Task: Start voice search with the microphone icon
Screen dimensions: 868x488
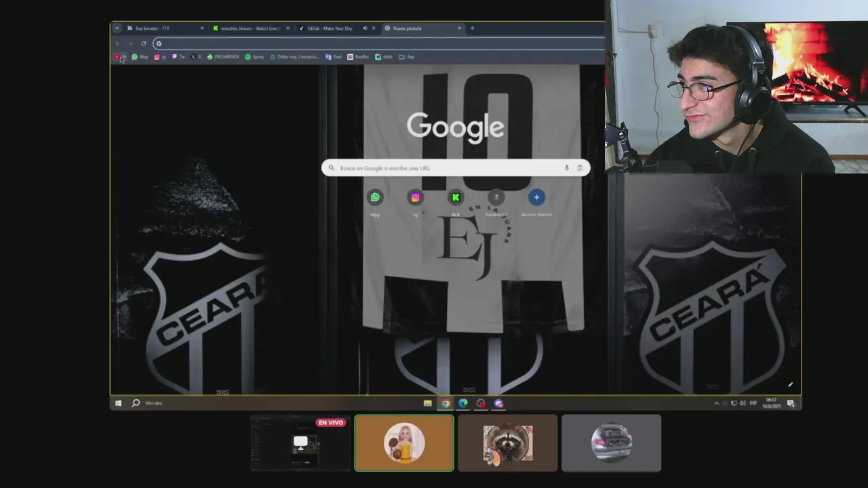Action: tap(567, 167)
